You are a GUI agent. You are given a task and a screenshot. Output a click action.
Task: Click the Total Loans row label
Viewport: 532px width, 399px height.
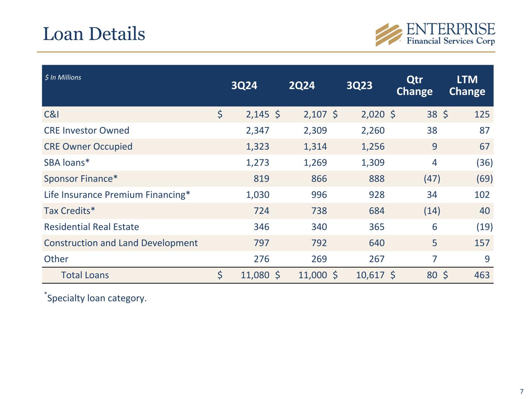point(85,275)
